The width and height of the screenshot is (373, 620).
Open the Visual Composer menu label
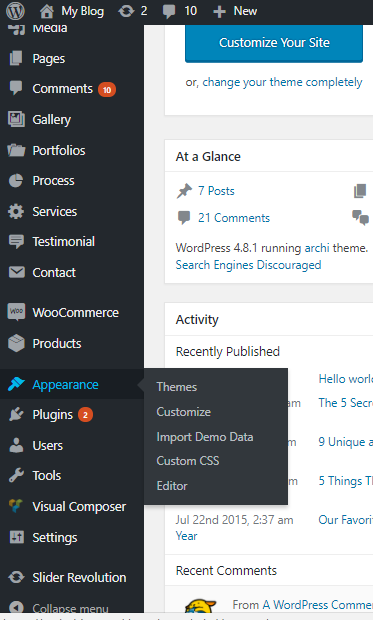coord(79,507)
